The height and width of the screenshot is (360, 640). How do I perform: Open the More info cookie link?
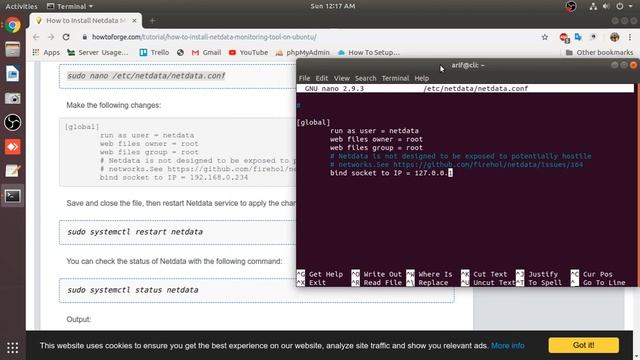click(507, 346)
